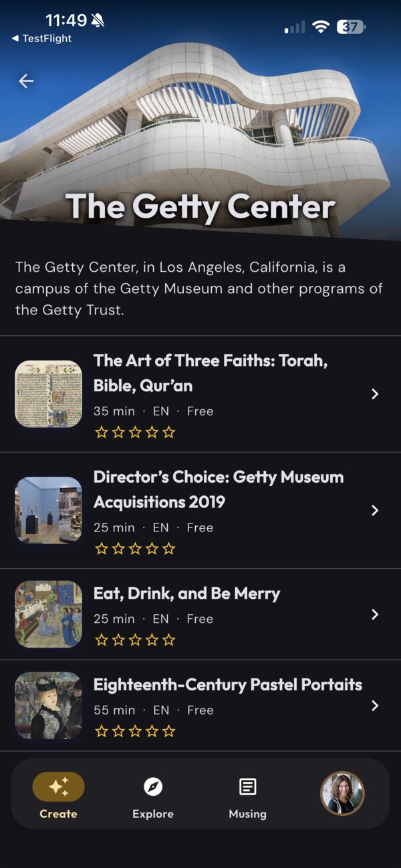The image size is (401, 868).
Task: Select the gallery room thumbnail
Action: (x=48, y=510)
